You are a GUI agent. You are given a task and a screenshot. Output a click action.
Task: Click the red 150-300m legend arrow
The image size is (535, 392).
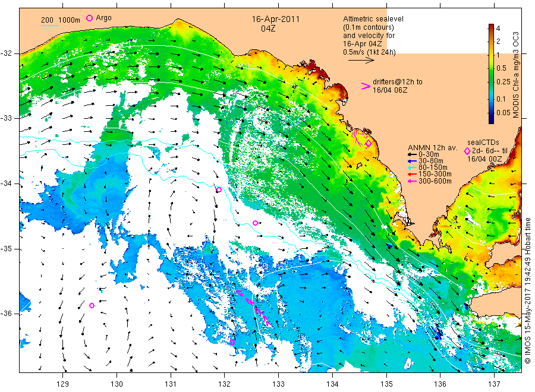[x=413, y=174]
